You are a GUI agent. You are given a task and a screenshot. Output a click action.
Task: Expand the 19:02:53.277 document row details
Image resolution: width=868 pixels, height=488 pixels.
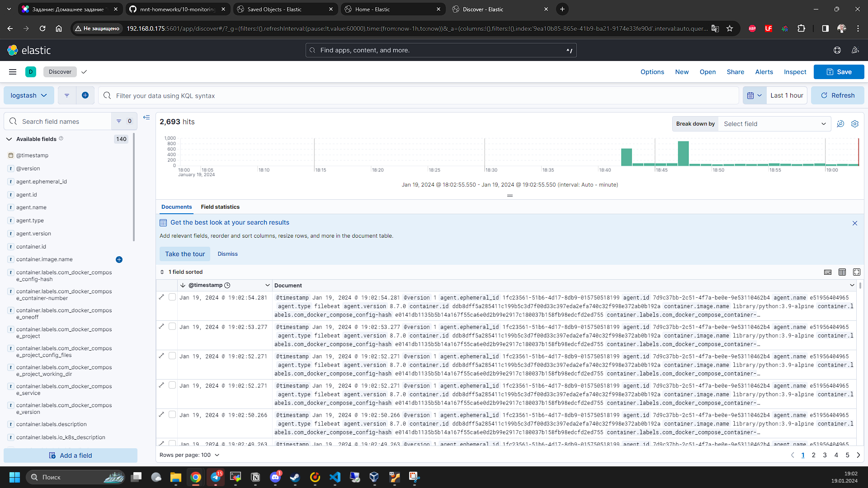click(x=161, y=326)
